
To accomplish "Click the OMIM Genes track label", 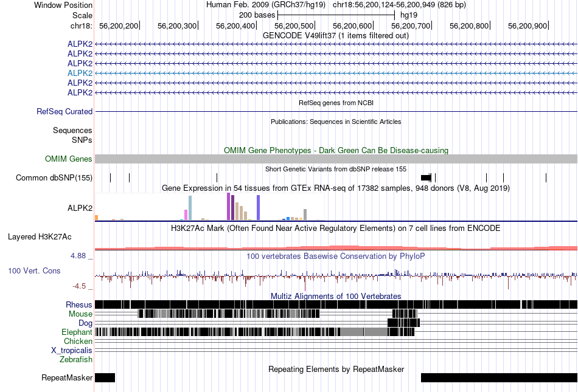I will 69,159.
